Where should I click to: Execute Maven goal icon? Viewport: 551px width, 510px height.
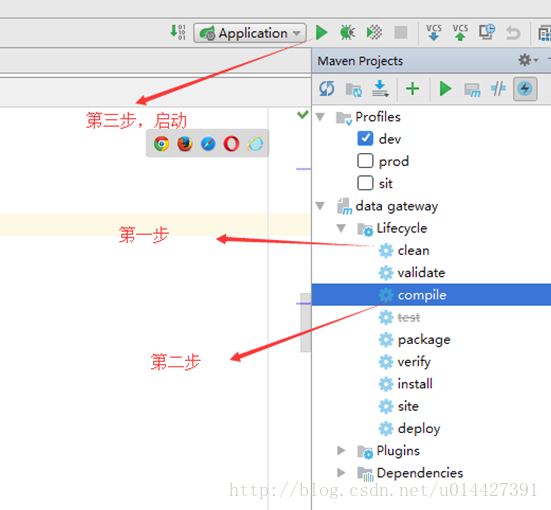pyautogui.click(x=472, y=90)
